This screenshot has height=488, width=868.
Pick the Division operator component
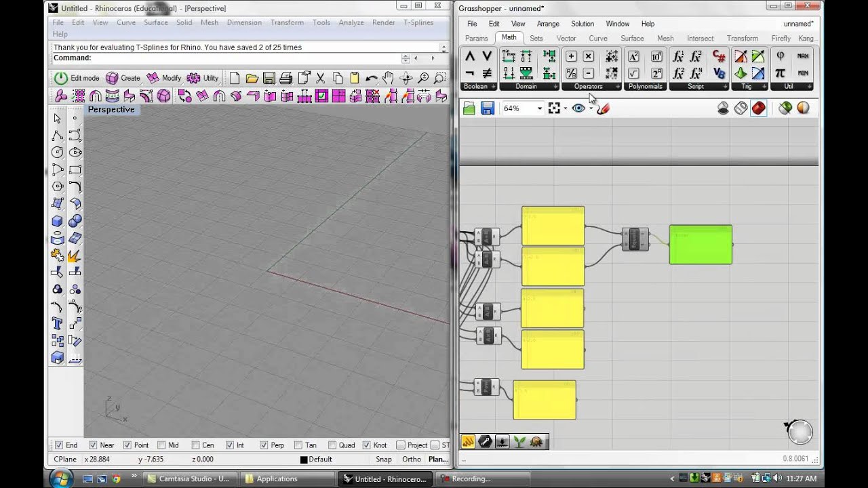pos(571,73)
